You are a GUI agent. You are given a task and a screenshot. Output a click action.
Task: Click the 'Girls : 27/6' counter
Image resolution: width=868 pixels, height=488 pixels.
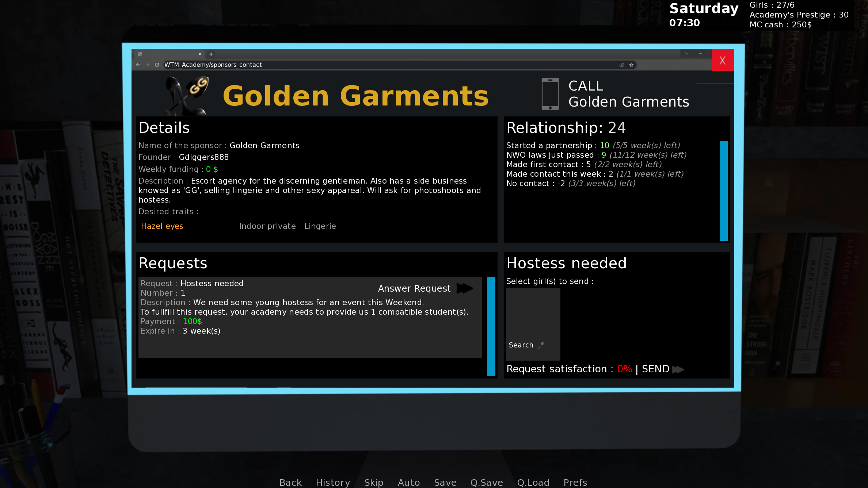pos(772,5)
